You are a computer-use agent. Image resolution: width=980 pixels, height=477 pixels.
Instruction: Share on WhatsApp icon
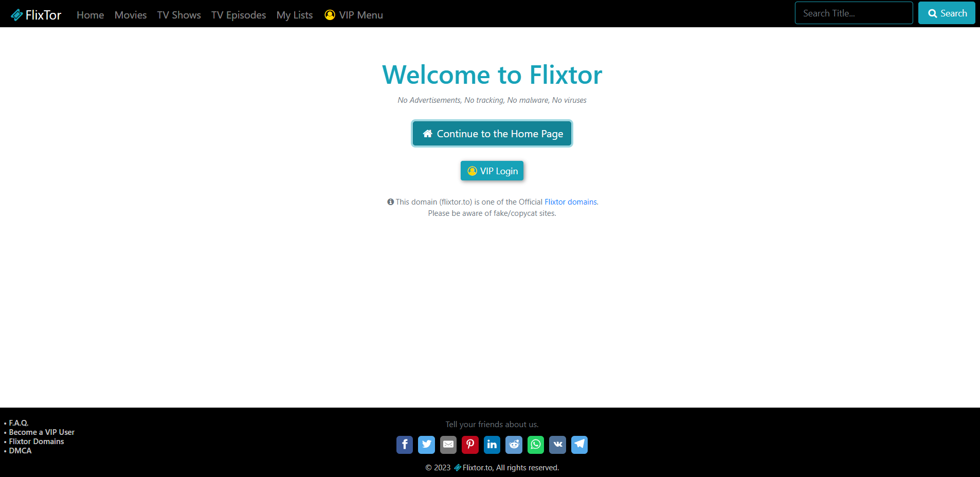(x=536, y=445)
